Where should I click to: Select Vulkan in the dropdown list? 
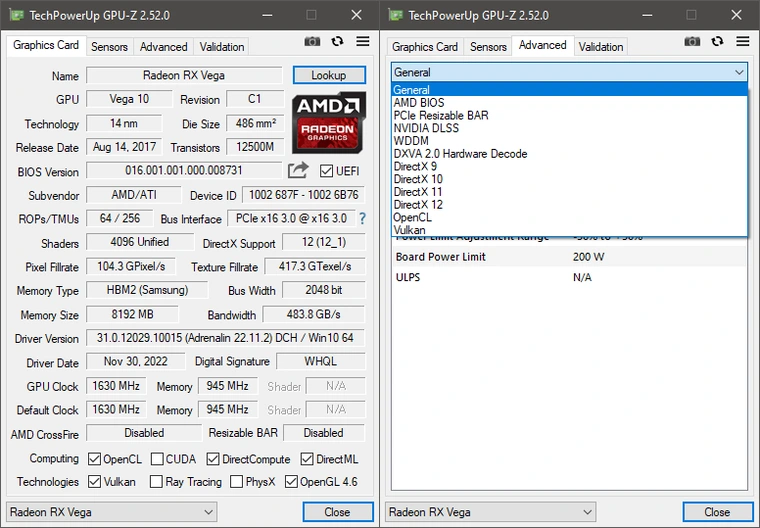click(x=569, y=230)
